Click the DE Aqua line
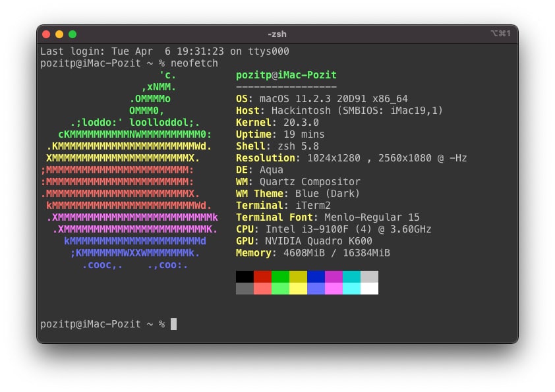 [x=260, y=170]
